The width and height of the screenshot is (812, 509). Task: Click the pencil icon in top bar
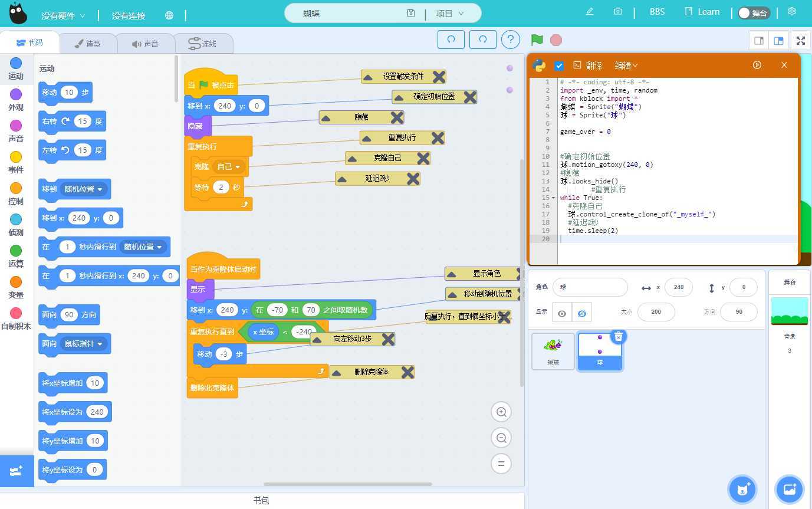pyautogui.click(x=589, y=12)
